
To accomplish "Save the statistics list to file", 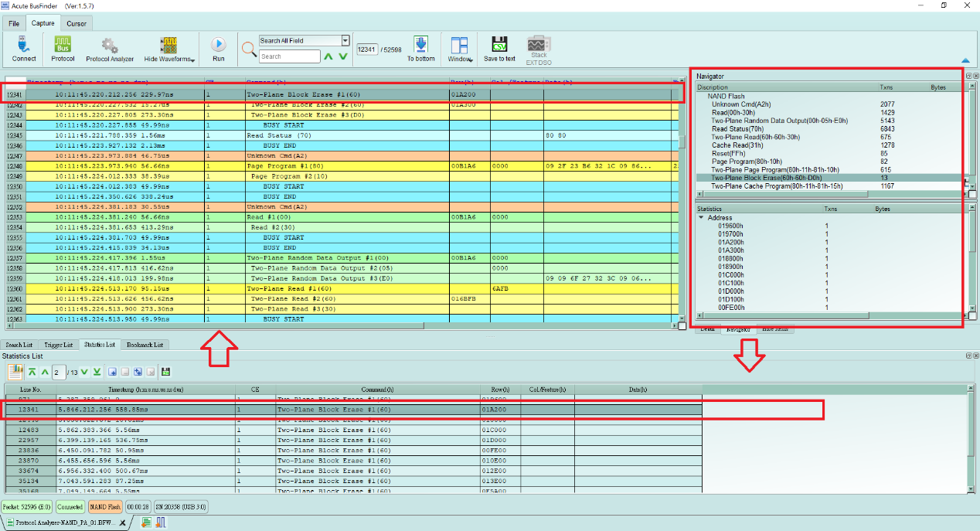I will 165,372.
